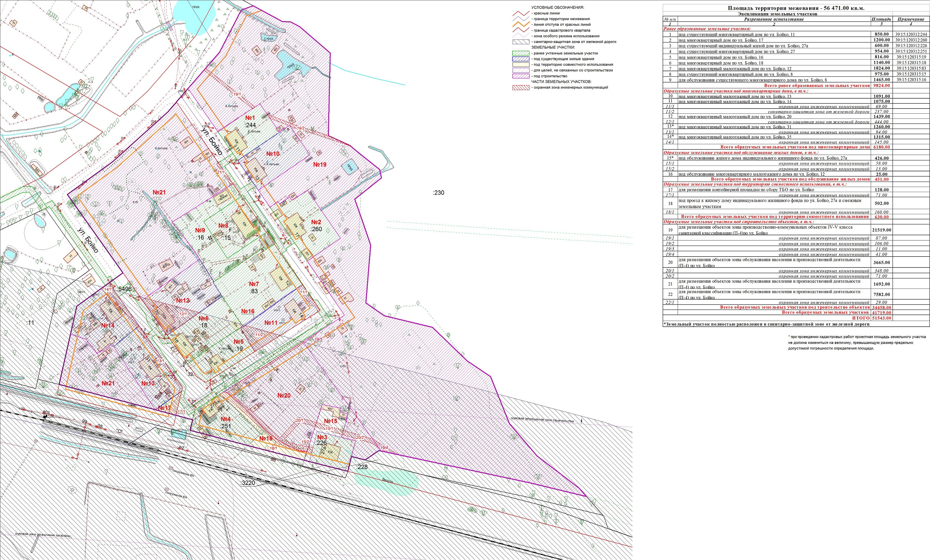Click the red dashed 'охранная зона' legend symbol
This screenshot has height=560, width=930.
(520, 87)
